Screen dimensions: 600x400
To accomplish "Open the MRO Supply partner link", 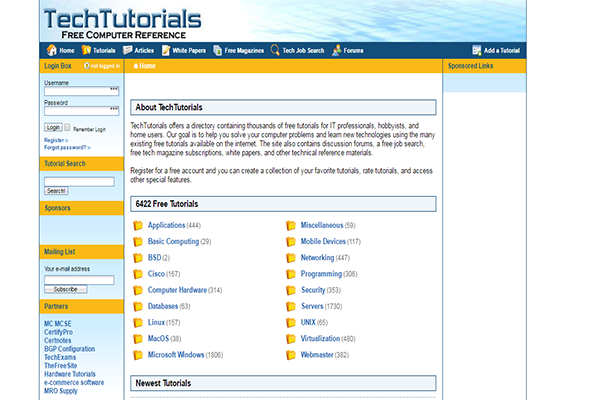I will (60, 391).
